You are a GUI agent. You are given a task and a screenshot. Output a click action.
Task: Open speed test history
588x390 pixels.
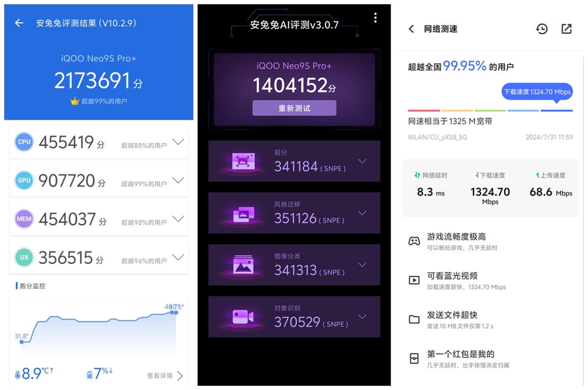(x=542, y=29)
